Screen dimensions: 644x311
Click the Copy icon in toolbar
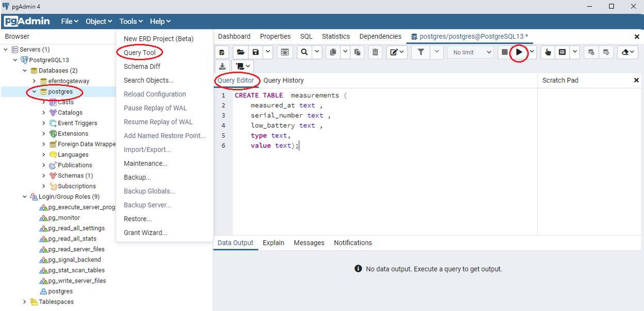point(333,52)
